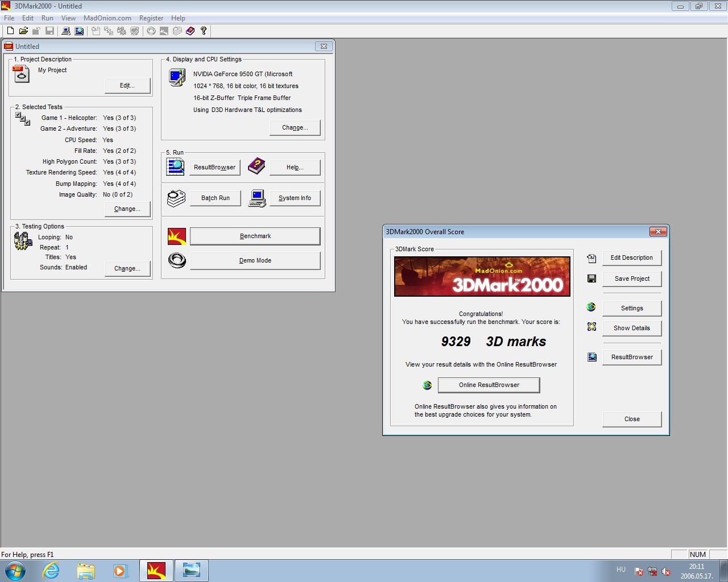Screen dimensions: 728x582
Task: Start the Benchmark
Action: point(255,236)
